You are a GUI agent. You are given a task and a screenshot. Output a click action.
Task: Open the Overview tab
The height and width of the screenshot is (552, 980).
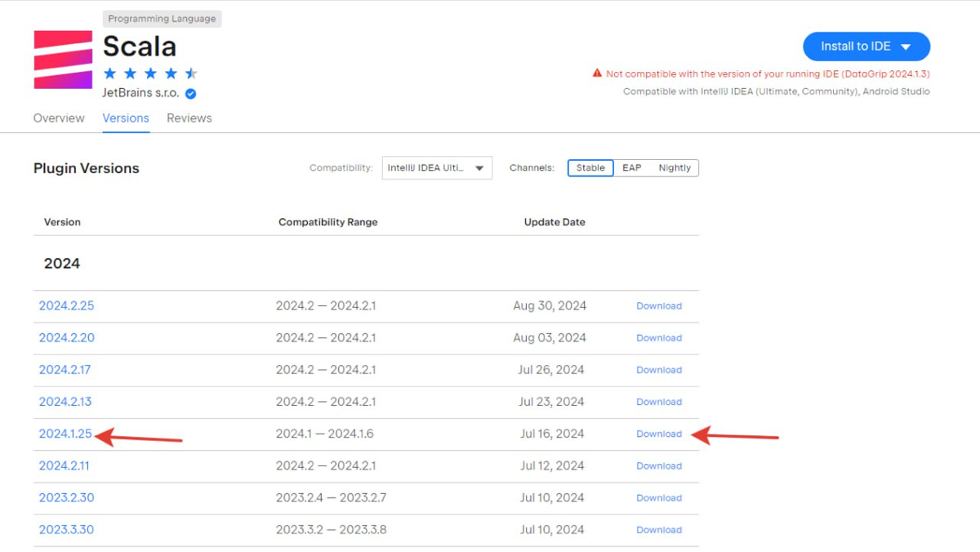click(59, 118)
